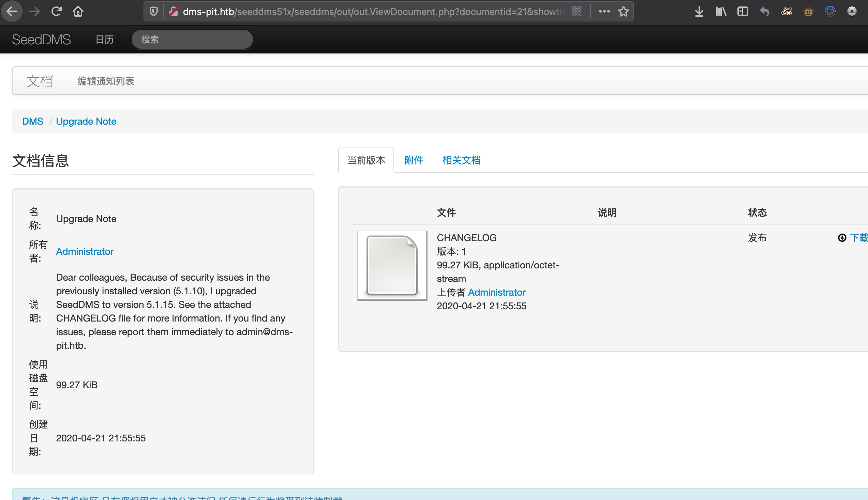The height and width of the screenshot is (500, 868).
Task: Open the 日历 calendar menu
Action: (x=104, y=40)
